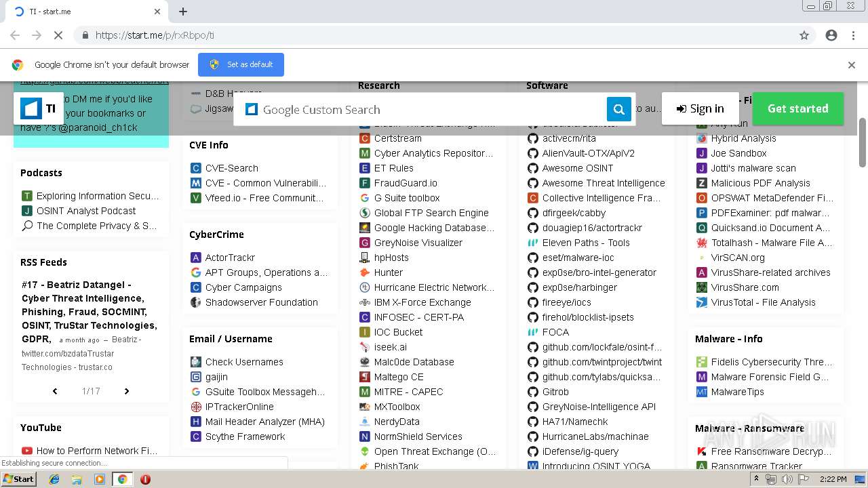The height and width of the screenshot is (488, 868).
Task: Open the GreyNoise Visualizer link
Action: pos(418,243)
